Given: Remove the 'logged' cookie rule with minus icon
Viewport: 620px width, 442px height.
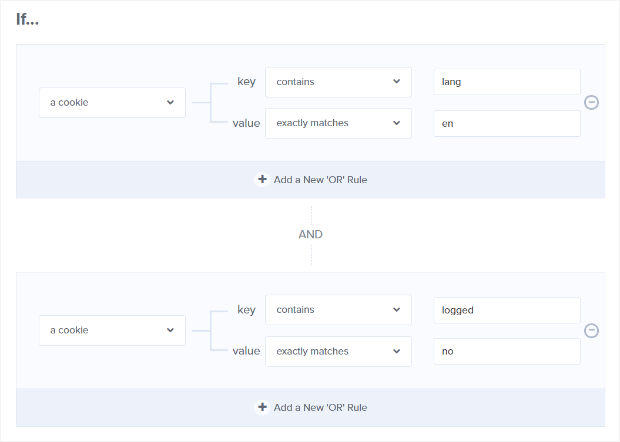Looking at the screenshot, I should [x=591, y=331].
